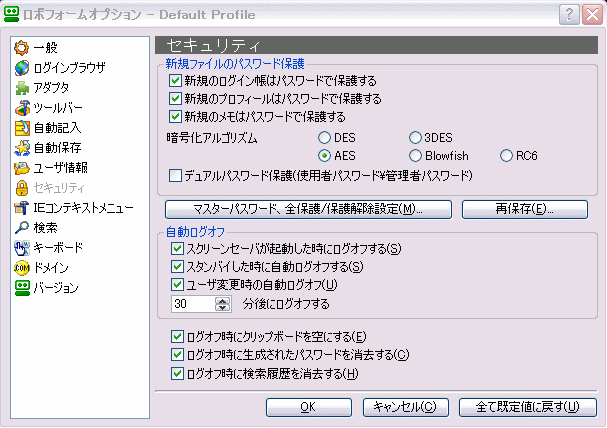Choose the 3DES encryption algorithm
Image resolution: width=607 pixels, height=428 pixels.
pos(415,137)
